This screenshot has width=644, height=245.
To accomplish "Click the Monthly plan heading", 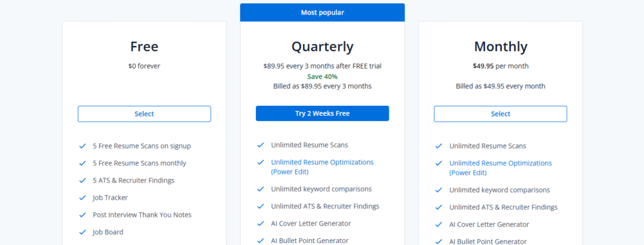I will (501, 47).
